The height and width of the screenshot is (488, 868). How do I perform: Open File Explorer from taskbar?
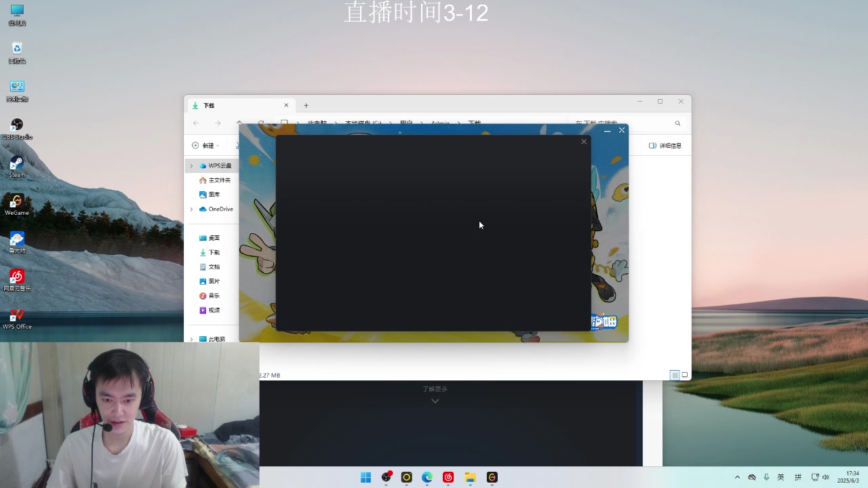(470, 477)
